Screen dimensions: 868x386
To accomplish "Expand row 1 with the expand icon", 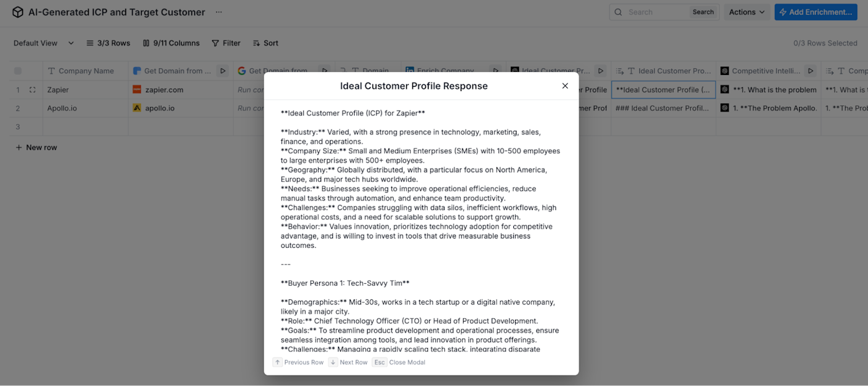I will 33,90.
